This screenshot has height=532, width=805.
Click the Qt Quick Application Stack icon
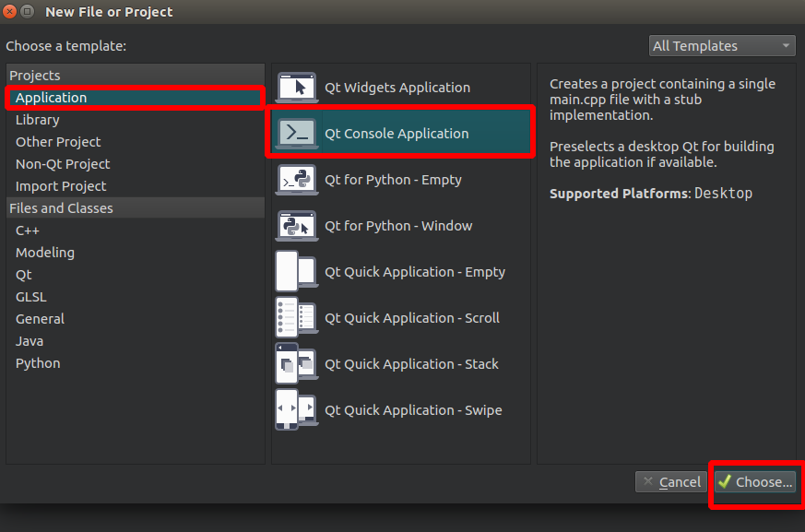(x=296, y=364)
